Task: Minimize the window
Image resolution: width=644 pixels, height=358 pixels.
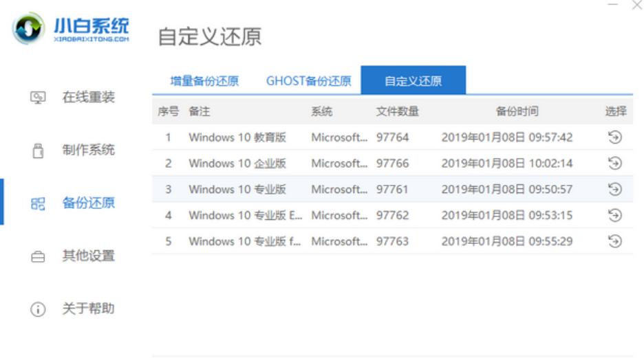Action: (x=613, y=5)
